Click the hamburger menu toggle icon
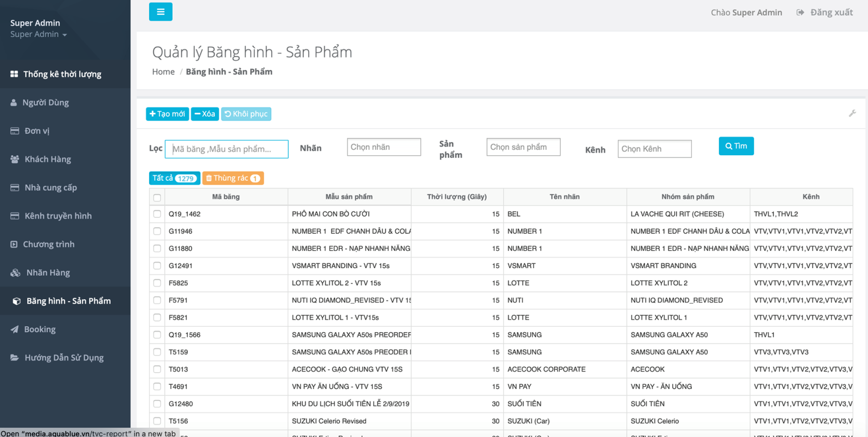 coord(161,11)
